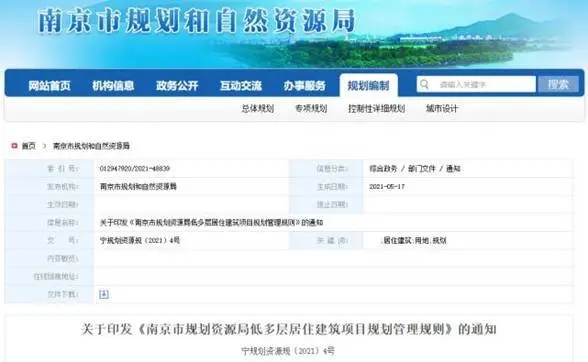This screenshot has width=588, height=362.
Task: Click the 搜索 search button
Action: click(558, 84)
